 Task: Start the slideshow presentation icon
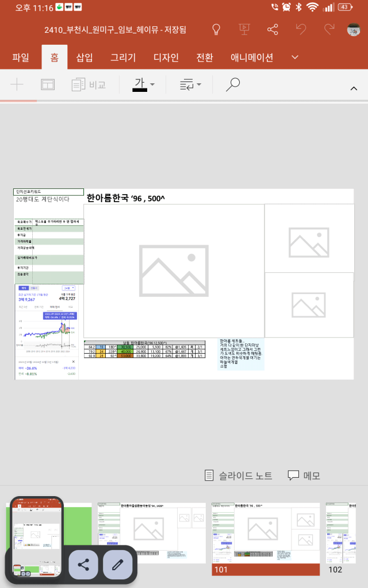tap(244, 29)
